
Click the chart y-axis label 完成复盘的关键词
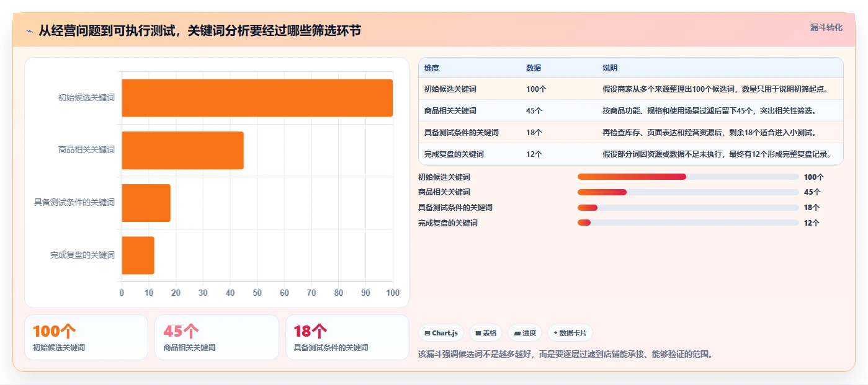click(x=83, y=255)
